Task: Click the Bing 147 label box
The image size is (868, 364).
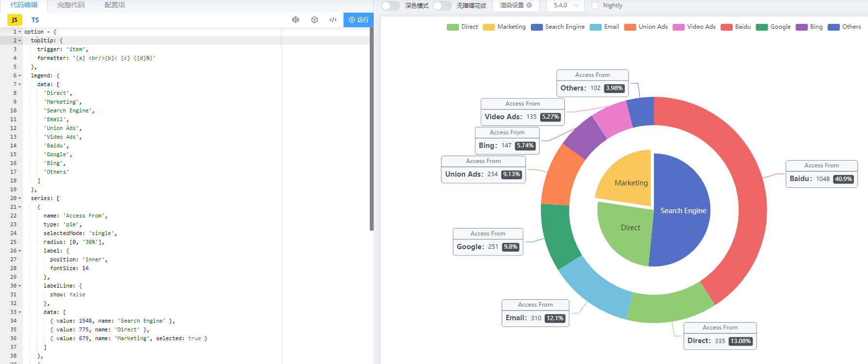Action: (x=507, y=141)
